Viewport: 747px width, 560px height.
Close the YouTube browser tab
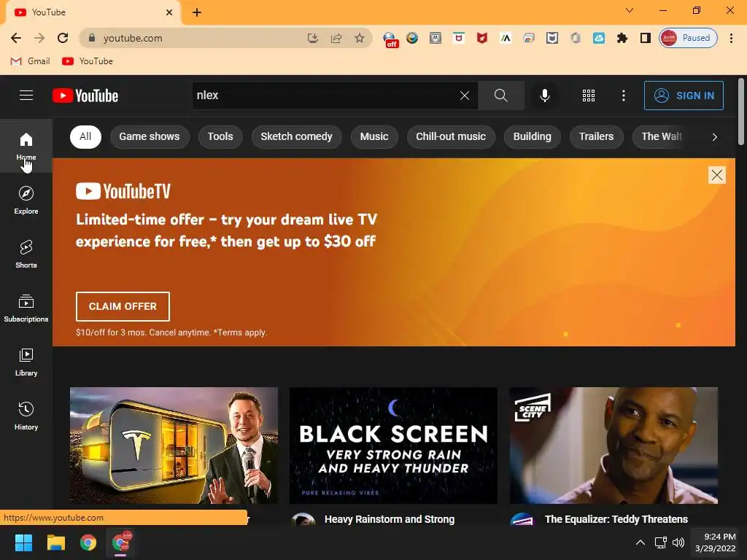[169, 12]
